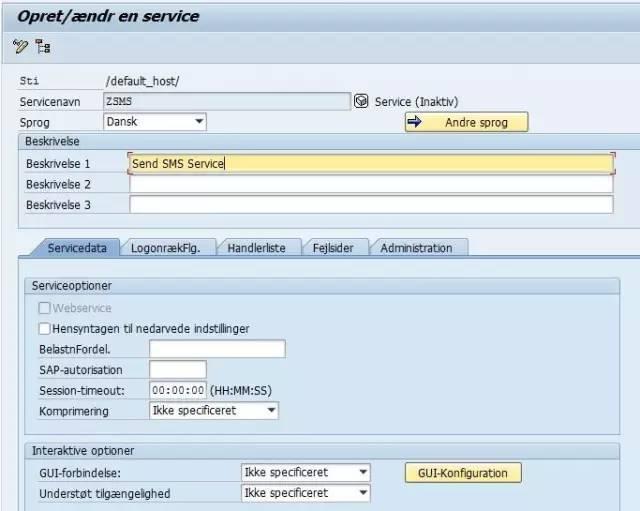Click the Servicenavn field containing ZSMS
The width and height of the screenshot is (640, 511).
coord(227,101)
